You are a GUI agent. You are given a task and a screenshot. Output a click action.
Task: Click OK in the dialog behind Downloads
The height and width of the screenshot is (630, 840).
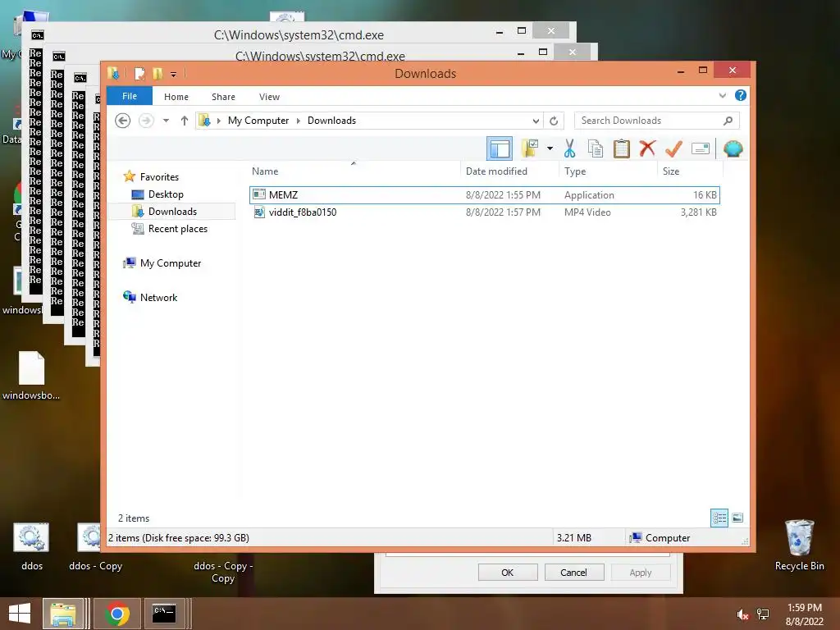[x=507, y=572]
